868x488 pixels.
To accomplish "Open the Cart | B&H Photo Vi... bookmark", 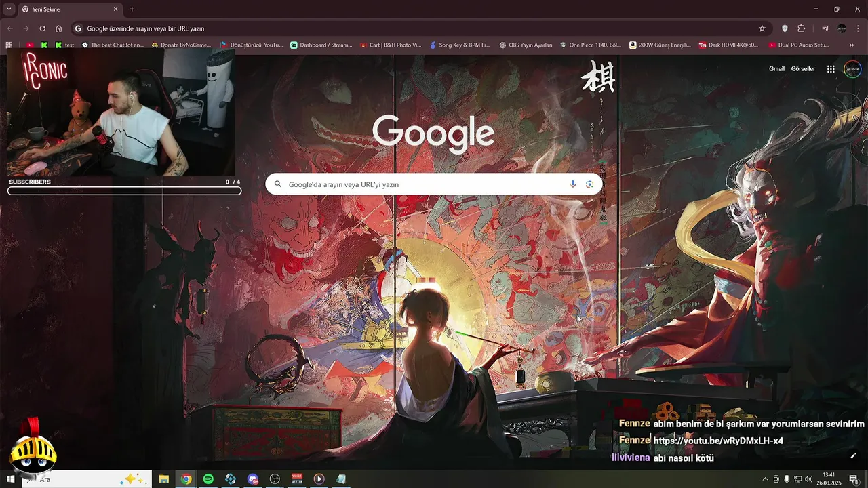I will coord(390,45).
